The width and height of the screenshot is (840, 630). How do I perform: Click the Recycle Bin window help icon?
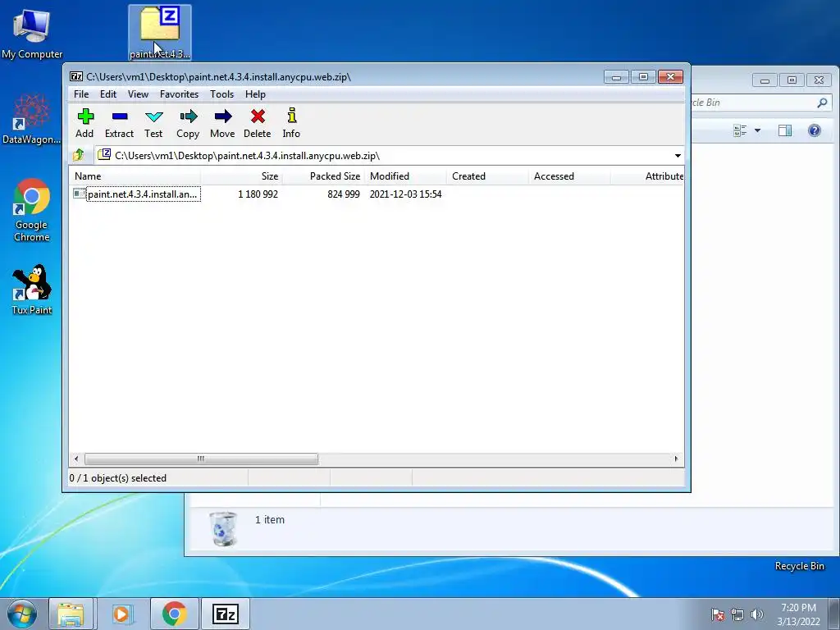(x=815, y=130)
